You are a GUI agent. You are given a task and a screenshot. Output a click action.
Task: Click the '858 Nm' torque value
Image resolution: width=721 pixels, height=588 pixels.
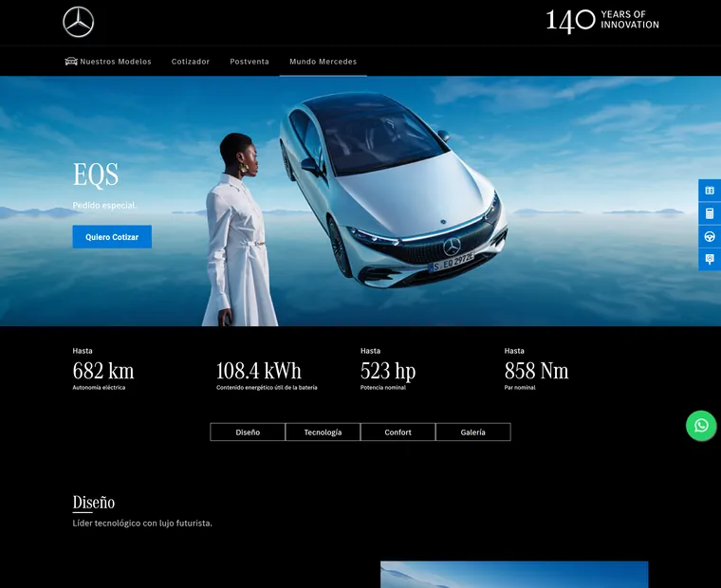click(x=536, y=371)
